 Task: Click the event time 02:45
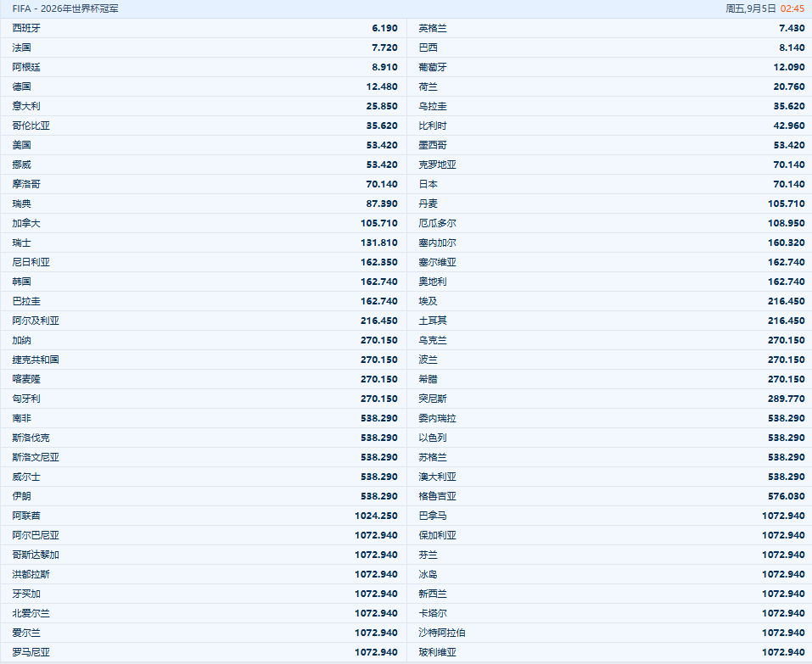[792, 8]
